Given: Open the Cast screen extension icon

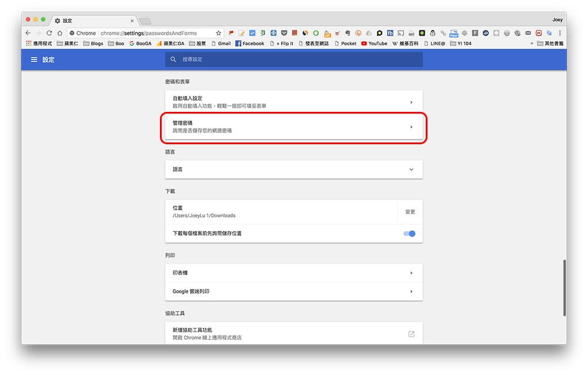Looking at the screenshot, I should pyautogui.click(x=400, y=33).
